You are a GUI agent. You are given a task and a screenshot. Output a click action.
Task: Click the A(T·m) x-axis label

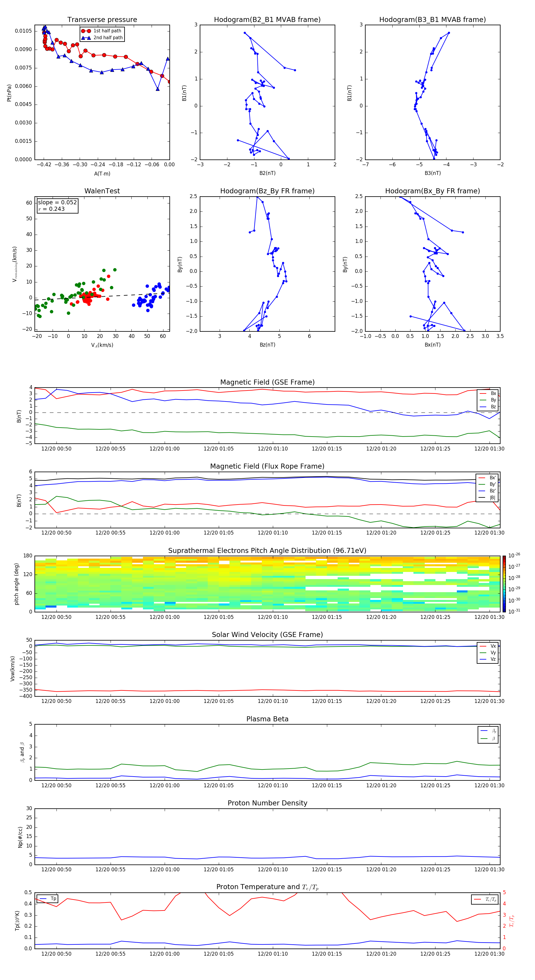[x=102, y=174]
